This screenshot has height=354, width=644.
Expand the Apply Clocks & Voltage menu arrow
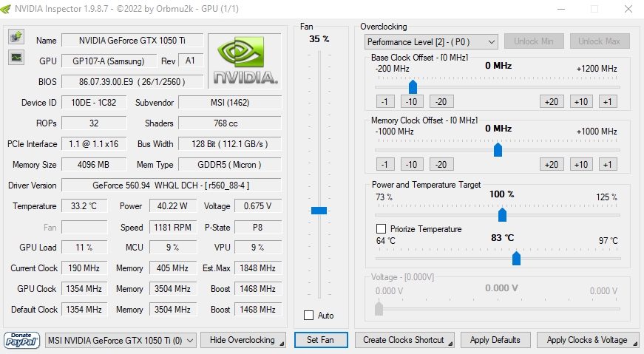[x=635, y=344]
